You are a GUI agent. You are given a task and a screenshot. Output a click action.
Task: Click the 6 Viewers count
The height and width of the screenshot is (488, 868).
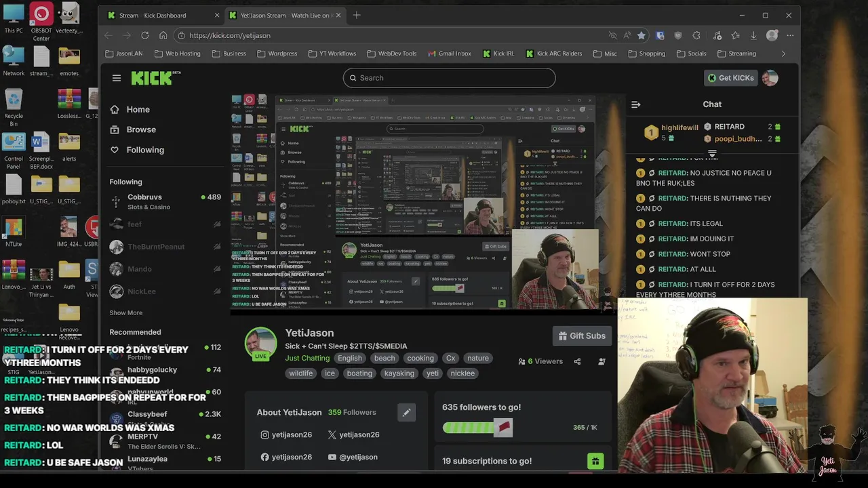(x=540, y=361)
